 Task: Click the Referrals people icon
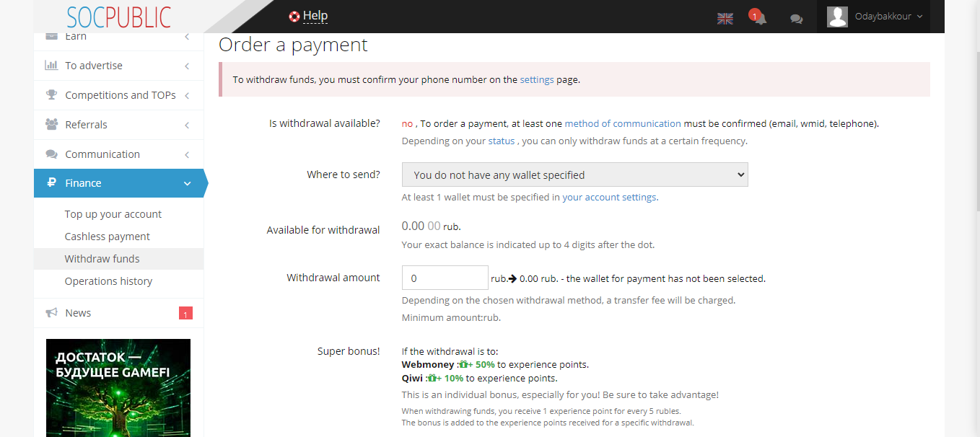(x=51, y=125)
